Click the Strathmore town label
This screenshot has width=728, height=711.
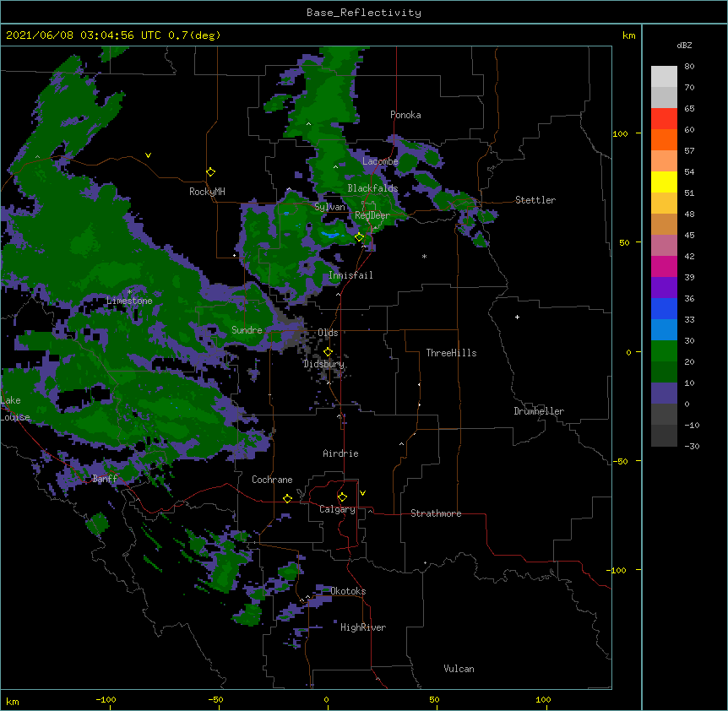[x=436, y=513]
